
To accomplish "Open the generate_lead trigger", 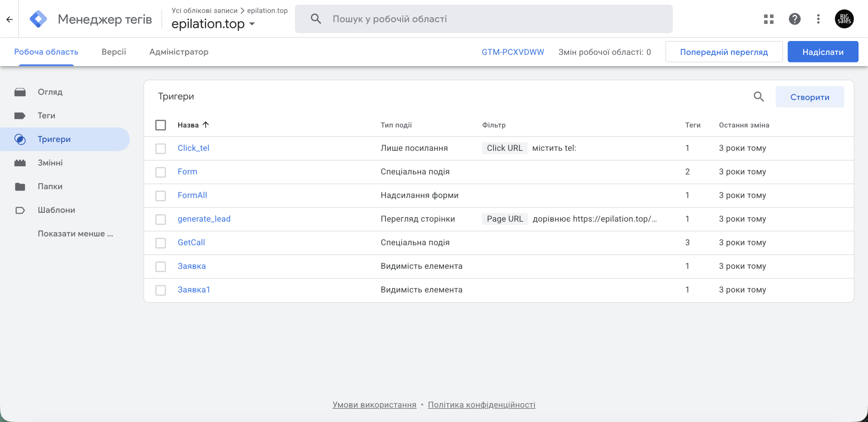I will [204, 219].
